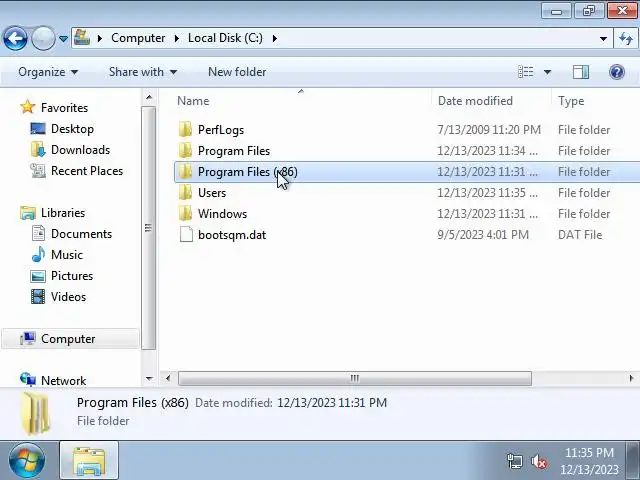Image resolution: width=640 pixels, height=480 pixels.
Task: Click the greyed Forward navigation button
Action: 43,38
